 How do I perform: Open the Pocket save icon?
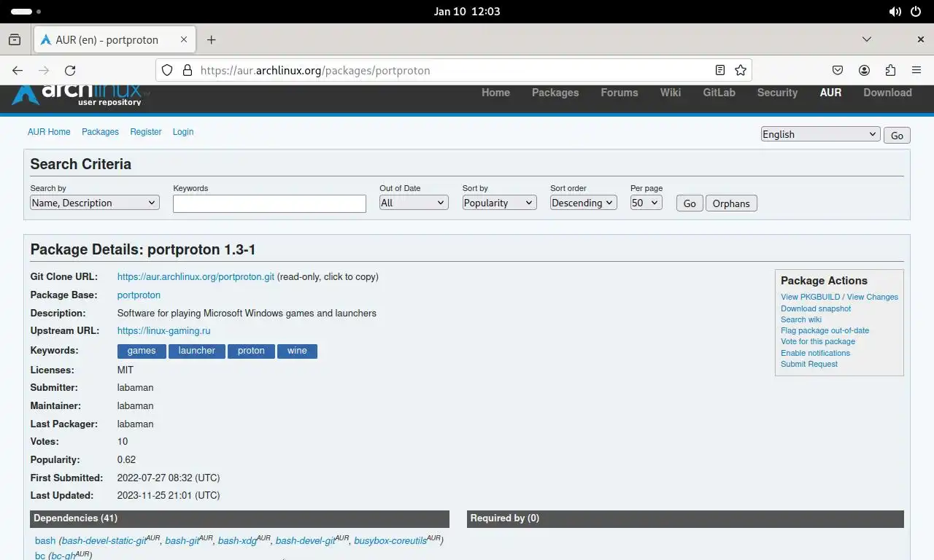838,70
